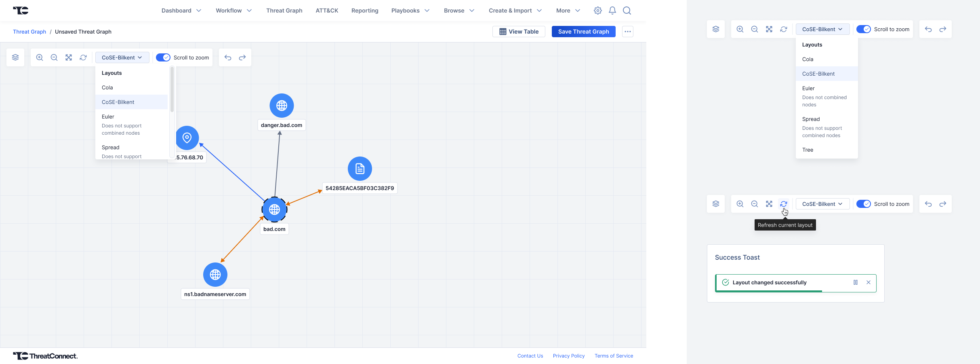Open the settings gear in top navigation
This screenshot has width=980, height=364.
click(x=597, y=11)
